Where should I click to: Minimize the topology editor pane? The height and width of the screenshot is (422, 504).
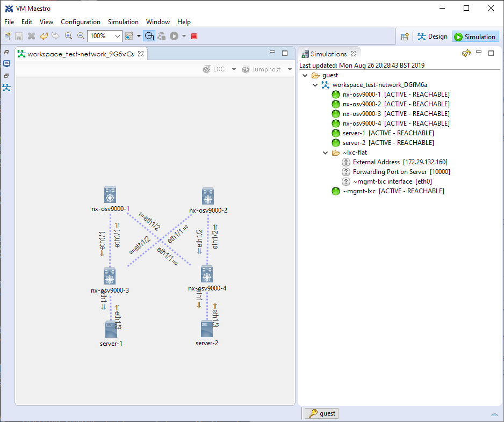coord(272,53)
